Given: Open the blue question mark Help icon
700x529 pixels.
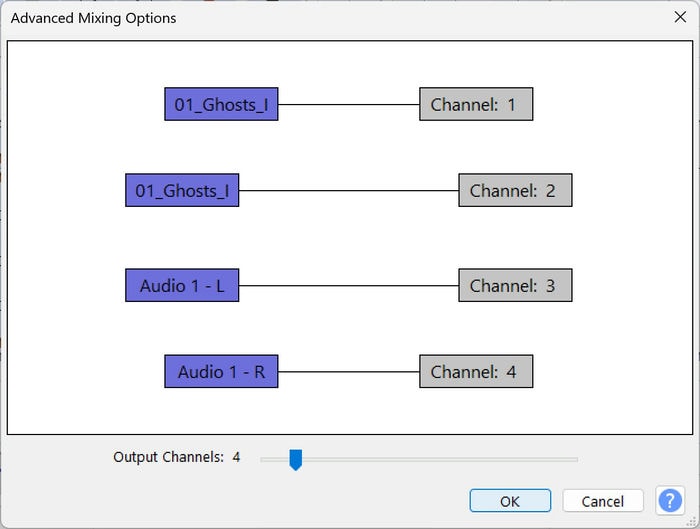Looking at the screenshot, I should point(669,500).
